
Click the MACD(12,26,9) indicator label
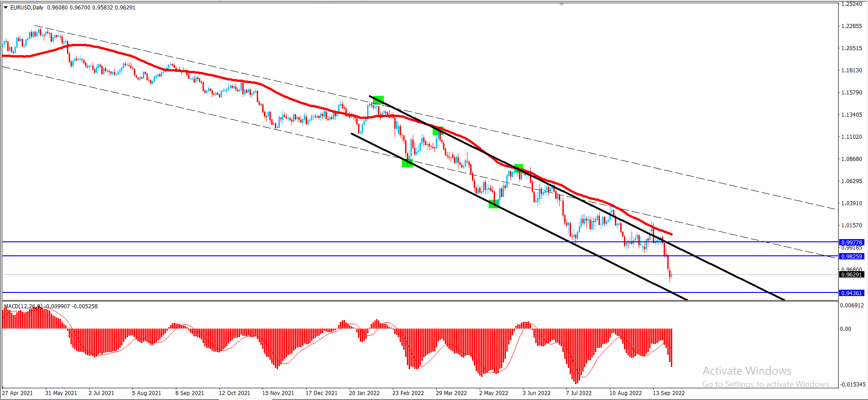click(x=23, y=306)
